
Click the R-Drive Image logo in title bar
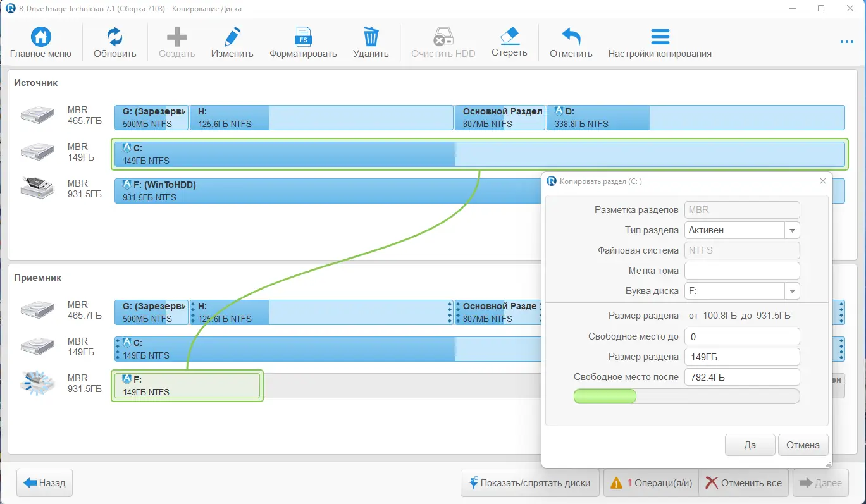click(10, 9)
